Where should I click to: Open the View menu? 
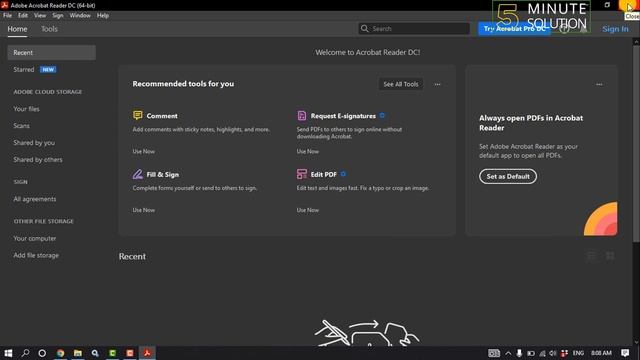[40, 16]
